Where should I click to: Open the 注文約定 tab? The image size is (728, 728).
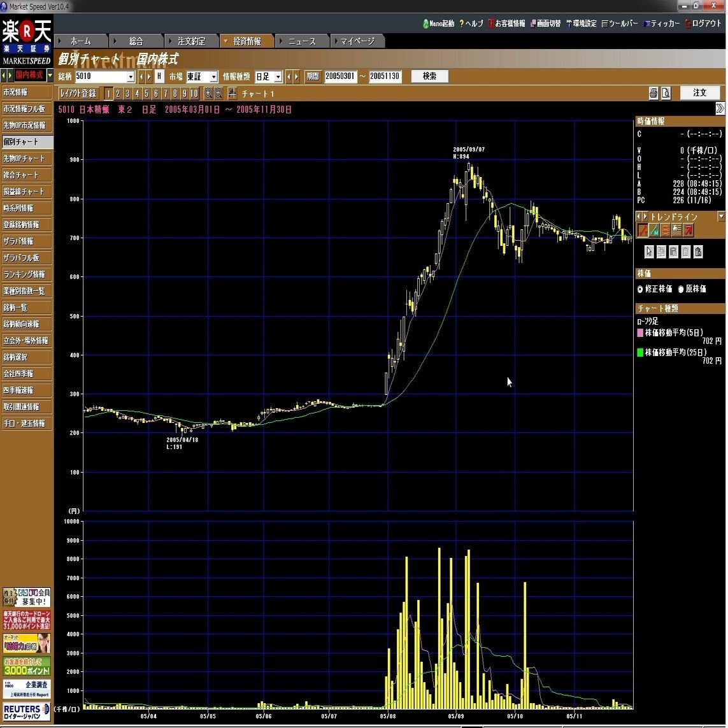click(x=191, y=41)
